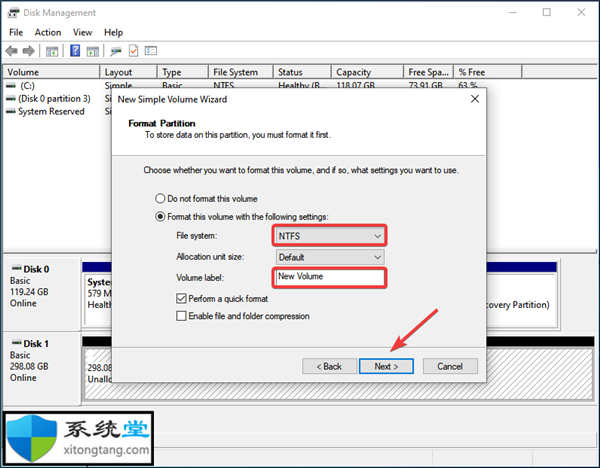The height and width of the screenshot is (468, 600).
Task: Click the Cancel button
Action: 450,366
